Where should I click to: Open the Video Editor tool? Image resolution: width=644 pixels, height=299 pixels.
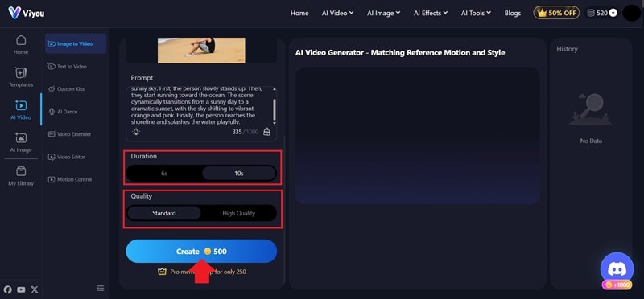point(66,157)
